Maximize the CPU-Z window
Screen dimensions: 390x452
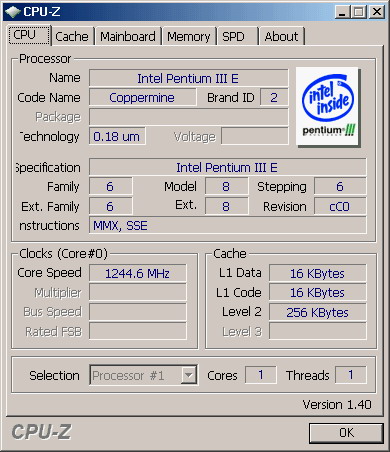point(359,12)
